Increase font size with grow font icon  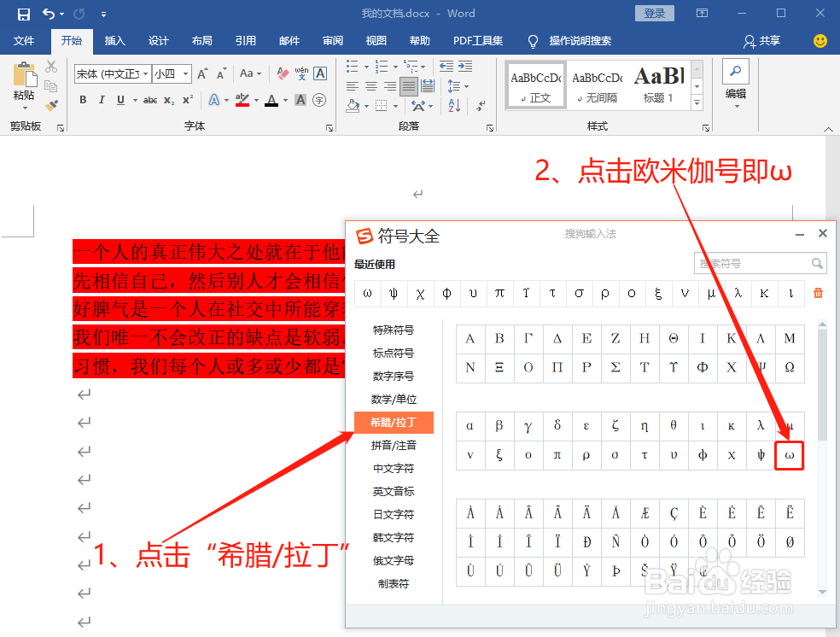pos(202,73)
